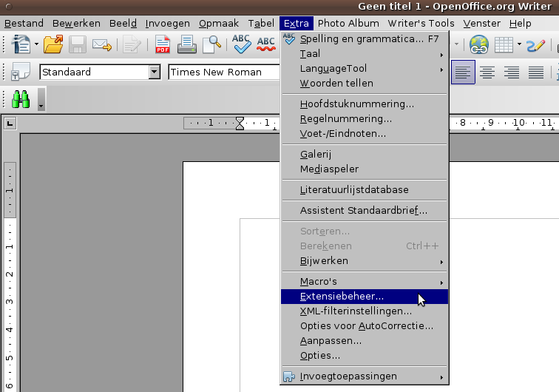Screen dimensions: 559x392
Task: Select Extensiebeheer... from Extra menu
Action: click(342, 297)
